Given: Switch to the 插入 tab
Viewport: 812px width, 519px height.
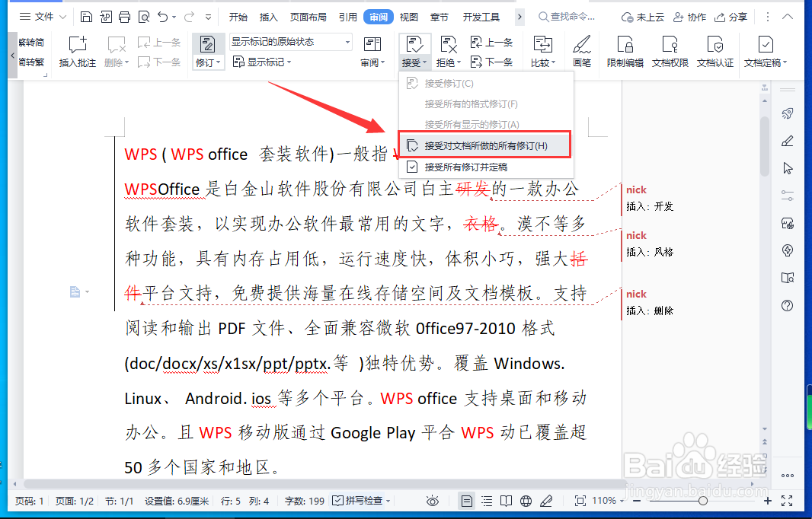Looking at the screenshot, I should [x=268, y=17].
